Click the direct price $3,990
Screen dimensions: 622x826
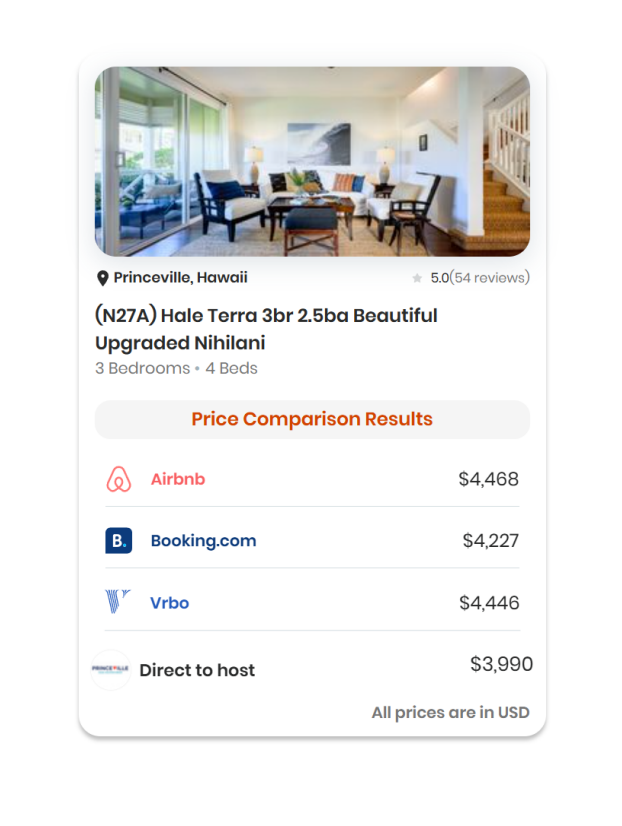[x=501, y=664]
